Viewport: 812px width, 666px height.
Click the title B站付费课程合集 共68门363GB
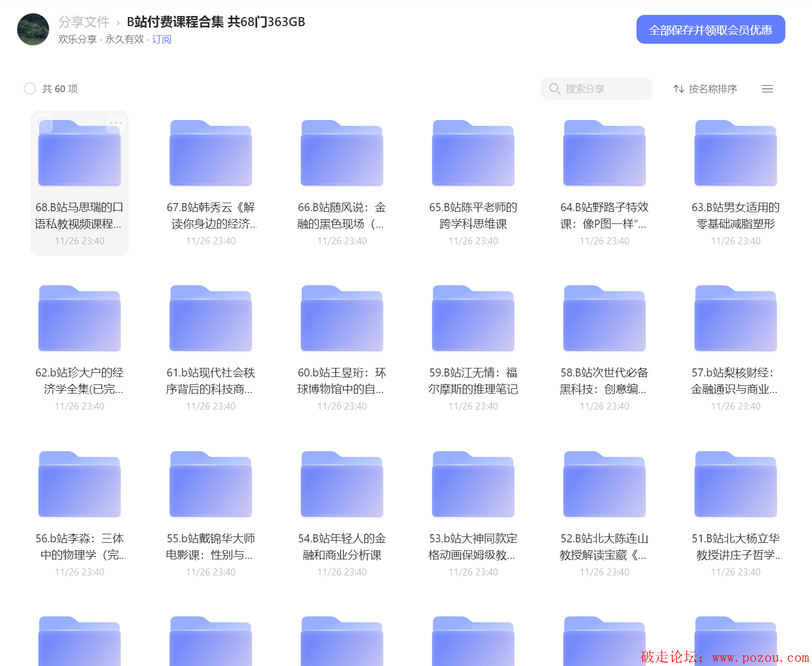216,22
